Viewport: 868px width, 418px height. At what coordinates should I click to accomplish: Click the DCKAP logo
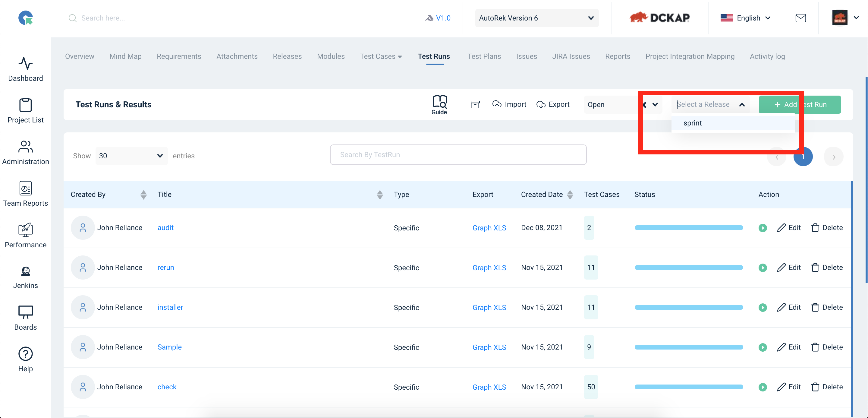[660, 17]
